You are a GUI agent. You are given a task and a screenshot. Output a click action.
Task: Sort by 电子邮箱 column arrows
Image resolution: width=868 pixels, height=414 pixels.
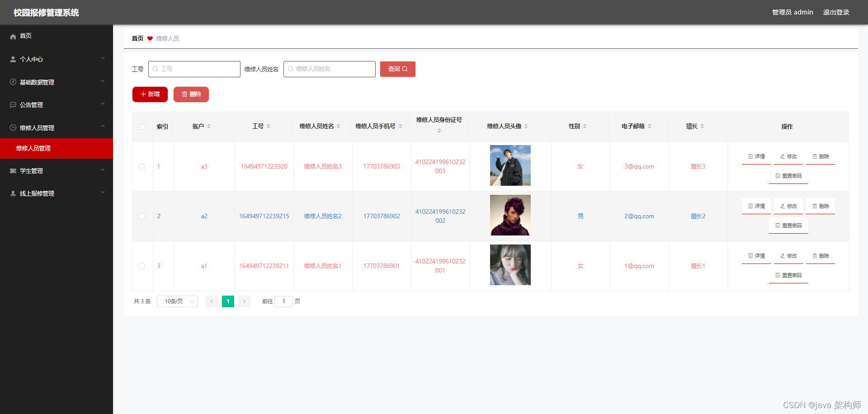649,126
